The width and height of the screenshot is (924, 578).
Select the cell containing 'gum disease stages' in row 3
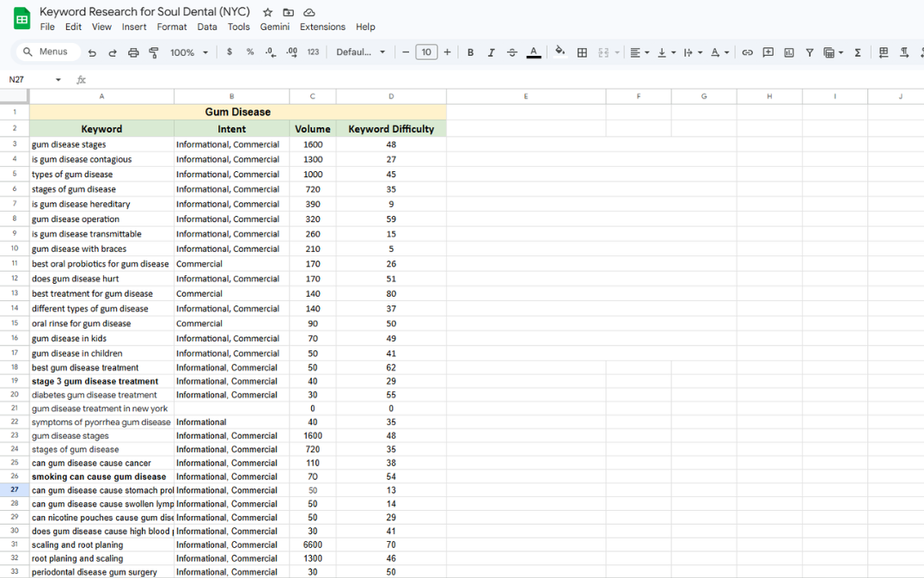(101, 144)
